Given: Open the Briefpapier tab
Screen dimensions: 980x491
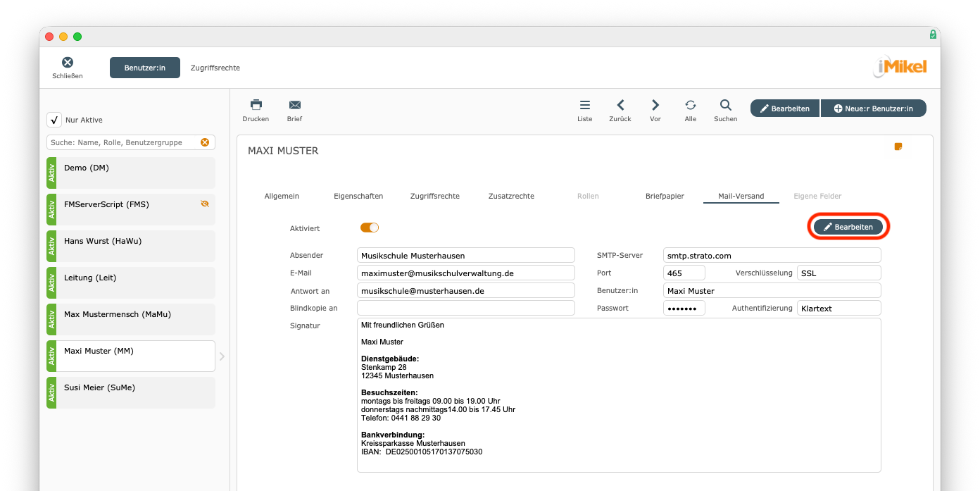Looking at the screenshot, I should pos(665,196).
